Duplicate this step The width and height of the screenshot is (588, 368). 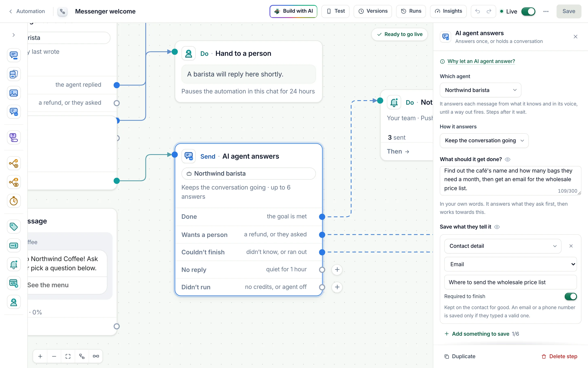(460, 356)
